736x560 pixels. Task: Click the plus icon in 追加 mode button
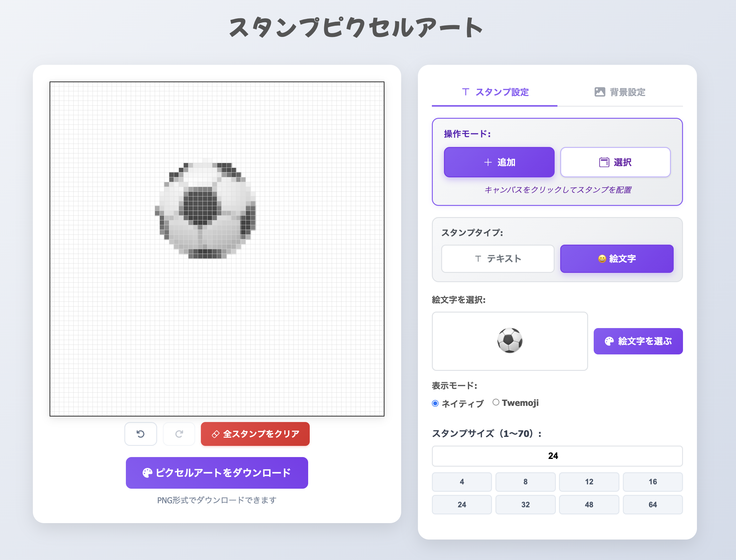pyautogui.click(x=488, y=162)
